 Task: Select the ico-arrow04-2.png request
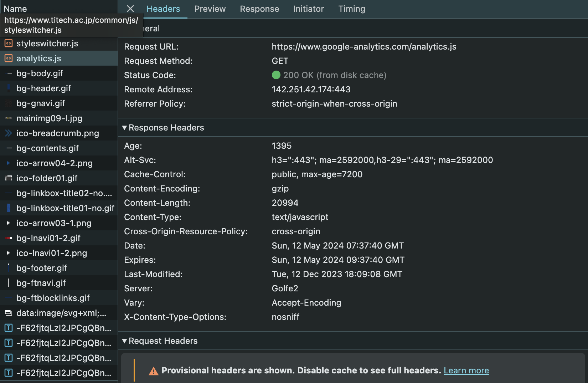(59, 163)
